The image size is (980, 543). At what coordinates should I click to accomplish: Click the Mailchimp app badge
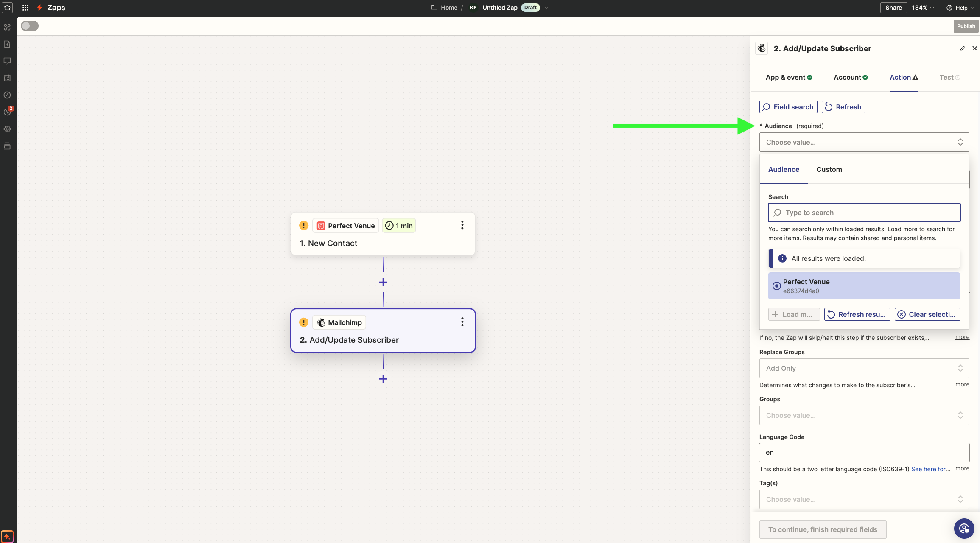coord(339,322)
